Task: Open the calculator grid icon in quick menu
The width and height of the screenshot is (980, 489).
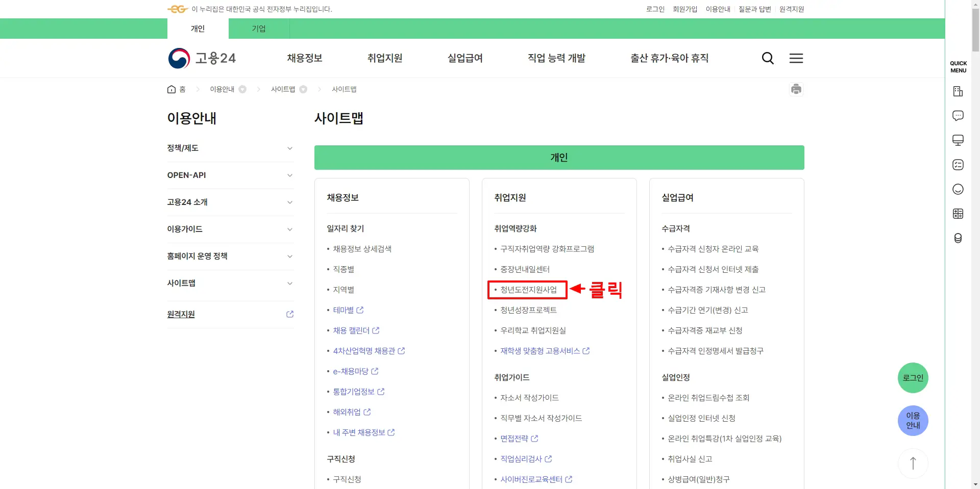Action: (958, 214)
